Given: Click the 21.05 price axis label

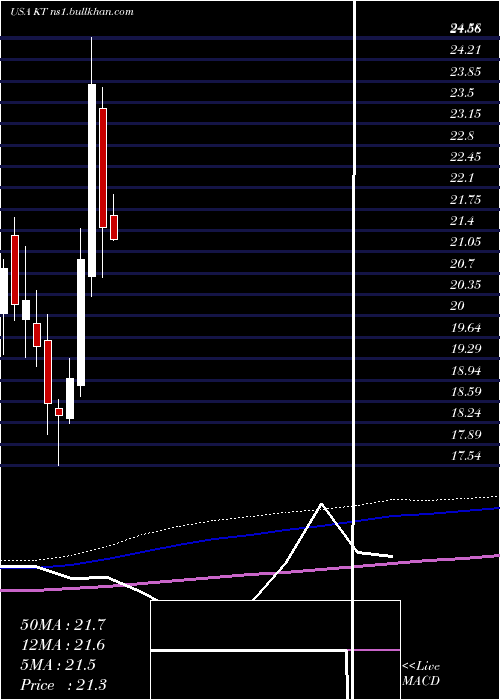Looking at the screenshot, I should [465, 242].
